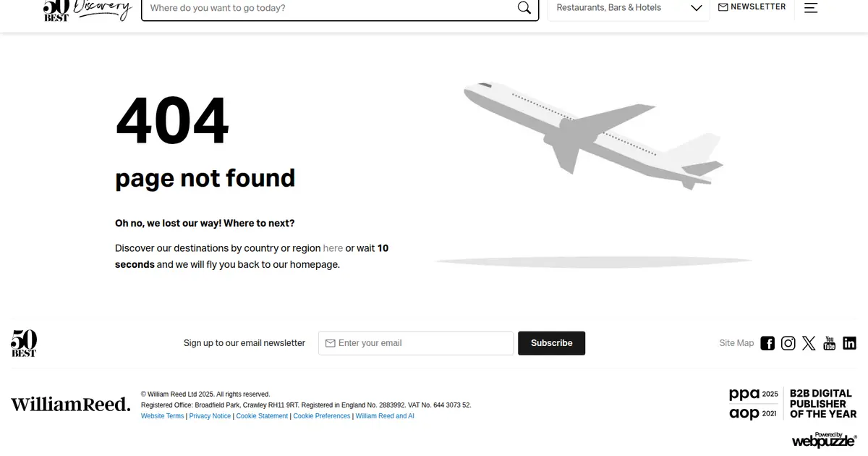Open the YouTube social icon
Screen dimensions: 868x456
click(829, 343)
